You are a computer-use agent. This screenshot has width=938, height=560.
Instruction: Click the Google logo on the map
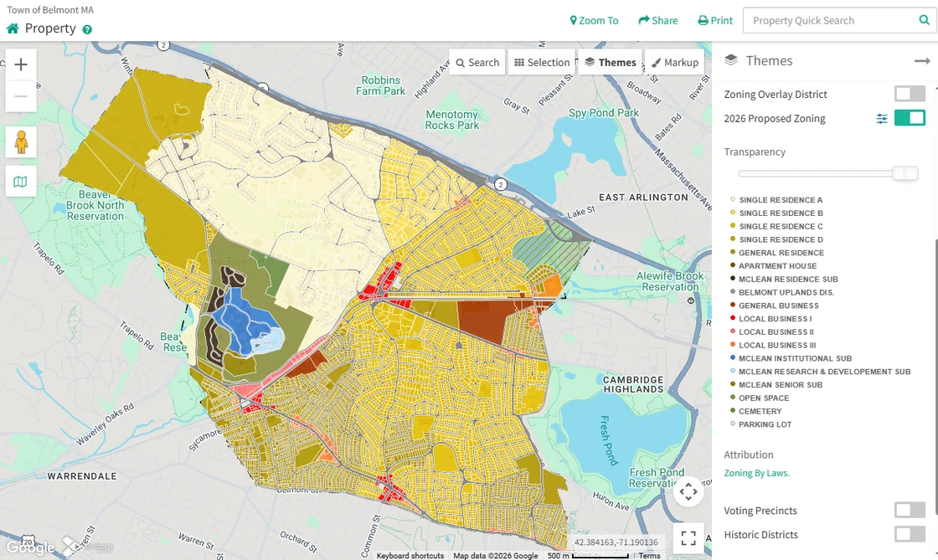30,547
